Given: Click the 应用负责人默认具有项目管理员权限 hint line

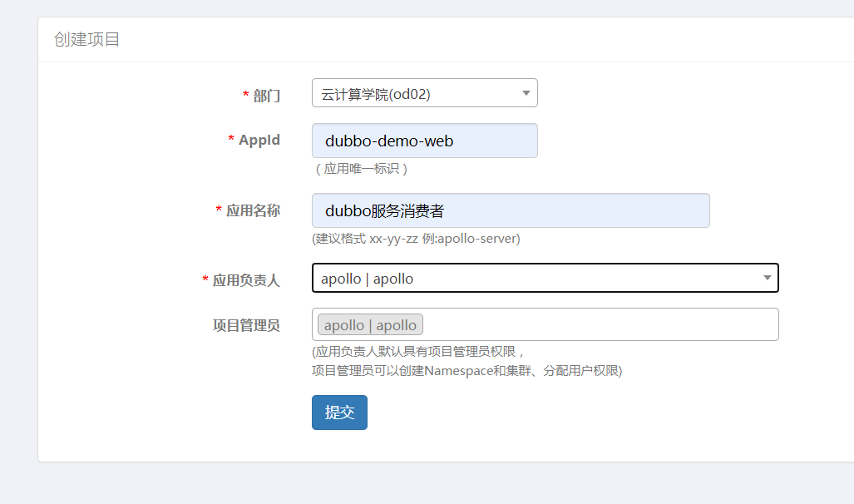Looking at the screenshot, I should click(418, 352).
